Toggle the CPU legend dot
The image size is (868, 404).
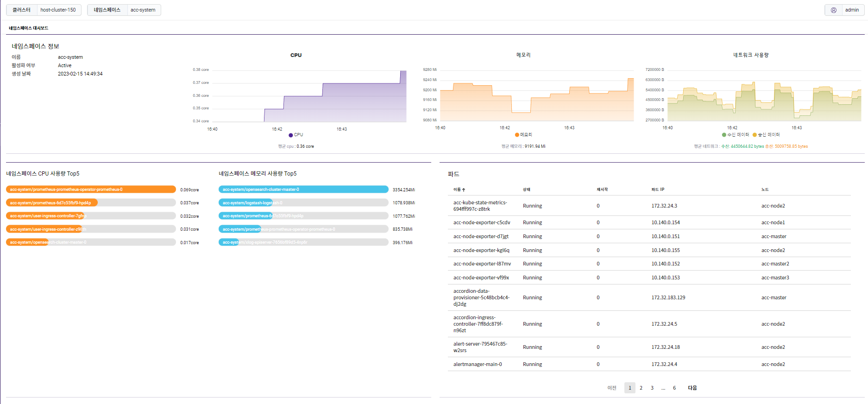pyautogui.click(x=290, y=135)
